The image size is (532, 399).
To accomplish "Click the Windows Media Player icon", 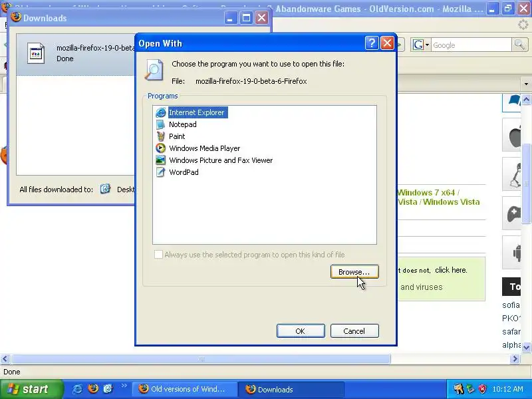I will tap(160, 148).
